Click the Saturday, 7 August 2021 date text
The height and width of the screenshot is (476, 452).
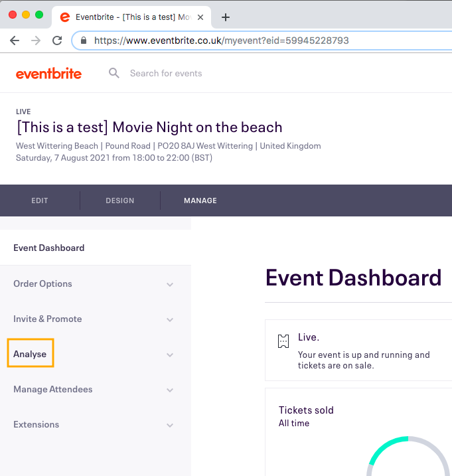[114, 158]
